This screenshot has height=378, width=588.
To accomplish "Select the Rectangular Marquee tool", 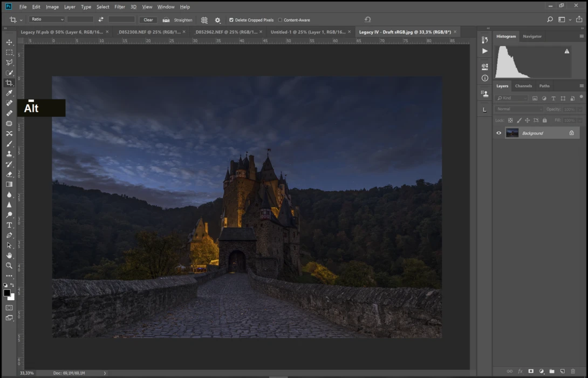I will point(9,52).
